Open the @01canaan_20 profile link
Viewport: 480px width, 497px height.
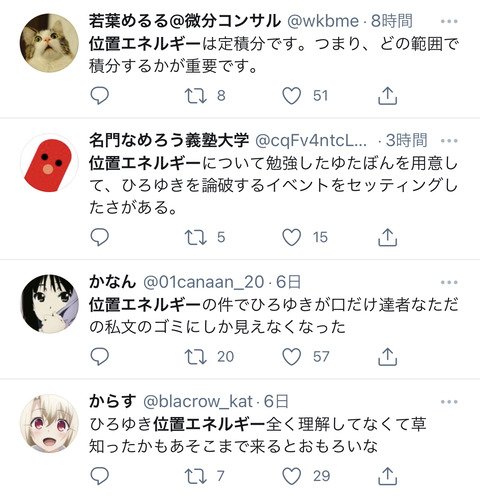pos(203,282)
